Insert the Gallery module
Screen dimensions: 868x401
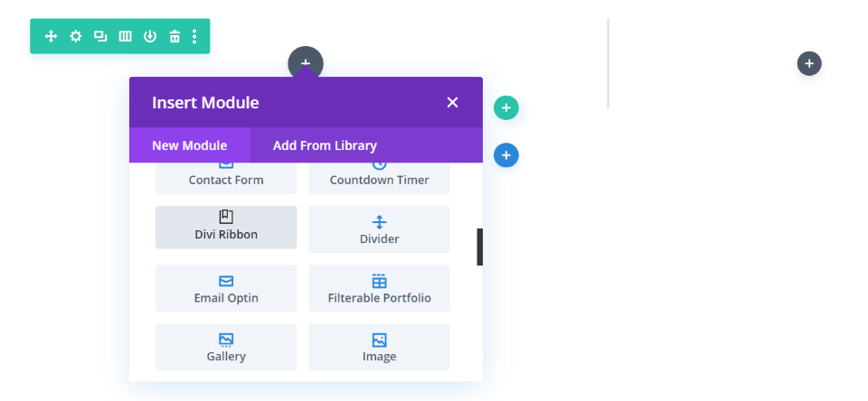click(226, 347)
